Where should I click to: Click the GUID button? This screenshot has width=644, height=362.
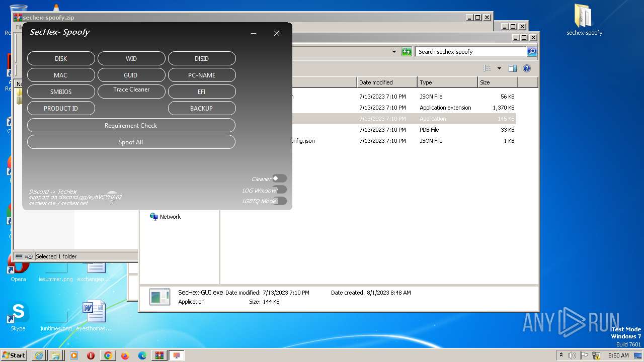(131, 75)
